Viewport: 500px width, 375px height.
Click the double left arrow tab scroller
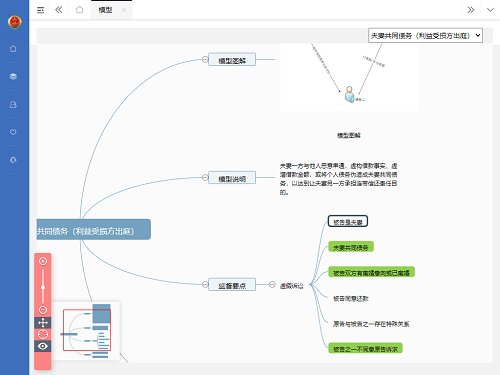tap(59, 10)
